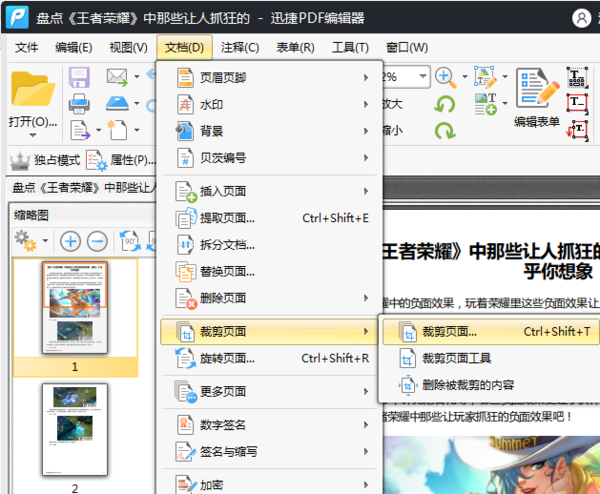Image resolution: width=600 pixels, height=494 pixels.
Task: Enlarge thumbnails with the plus icon
Action: [x=70, y=241]
